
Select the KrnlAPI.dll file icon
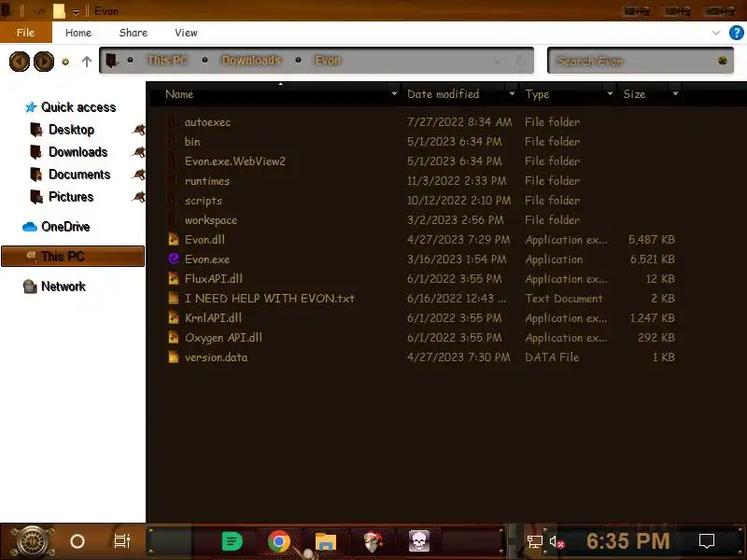[174, 317]
